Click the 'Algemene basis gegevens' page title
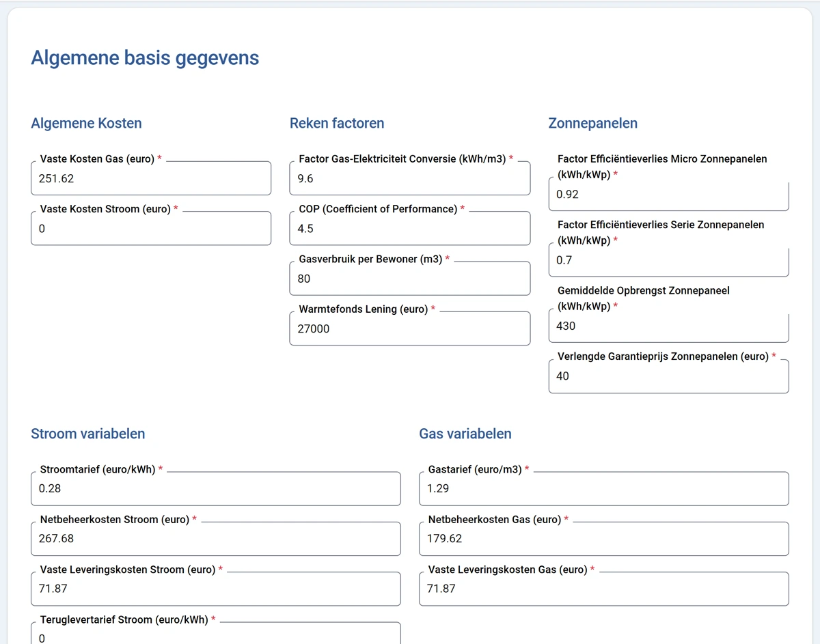 coord(145,58)
